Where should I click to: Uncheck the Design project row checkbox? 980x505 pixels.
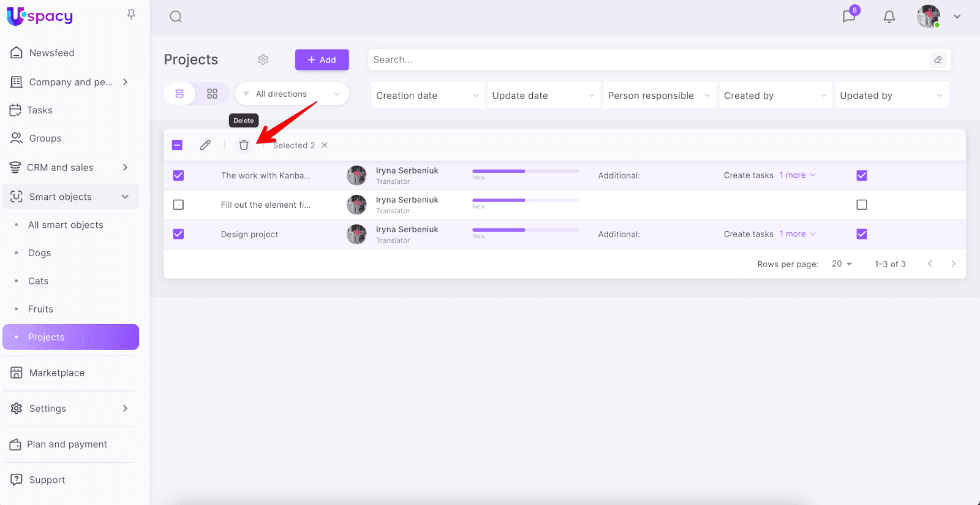pos(178,234)
